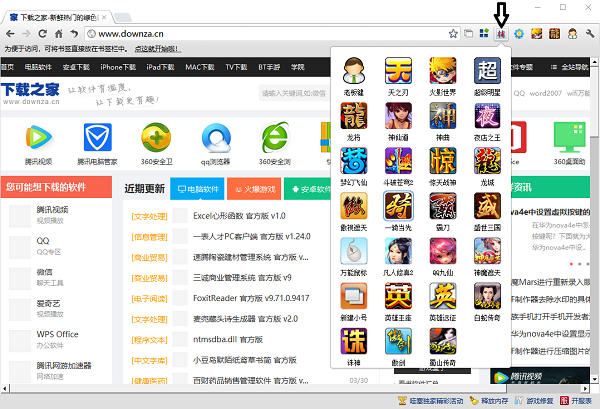Viewport: 600px width, 409px height.
Task: Open 诛神 game icon
Action: click(354, 341)
